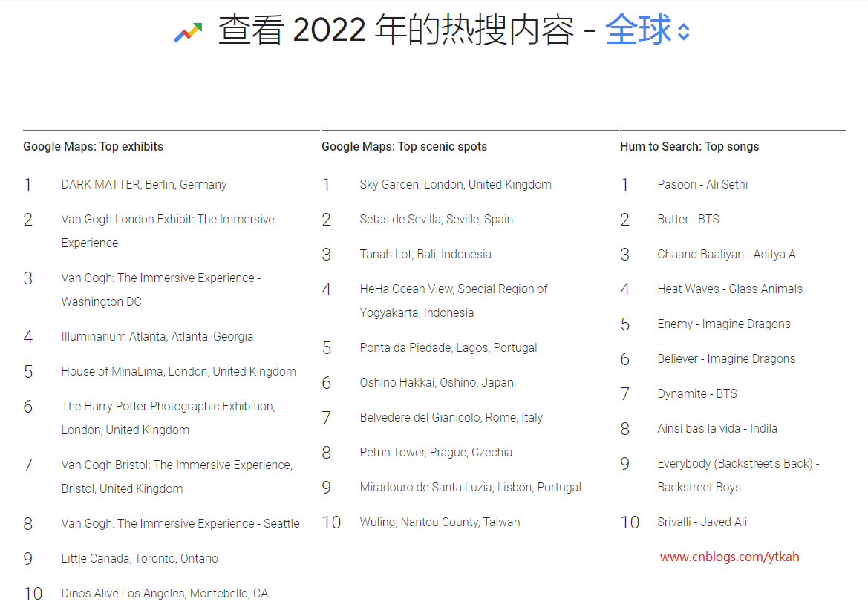The width and height of the screenshot is (868, 616).
Task: Click the Google Trends arrow logo icon
Action: (188, 33)
